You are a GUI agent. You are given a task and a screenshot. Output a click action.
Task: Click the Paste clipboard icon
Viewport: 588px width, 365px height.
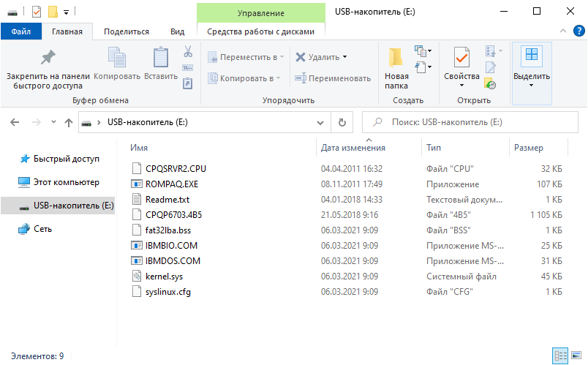coord(161,57)
